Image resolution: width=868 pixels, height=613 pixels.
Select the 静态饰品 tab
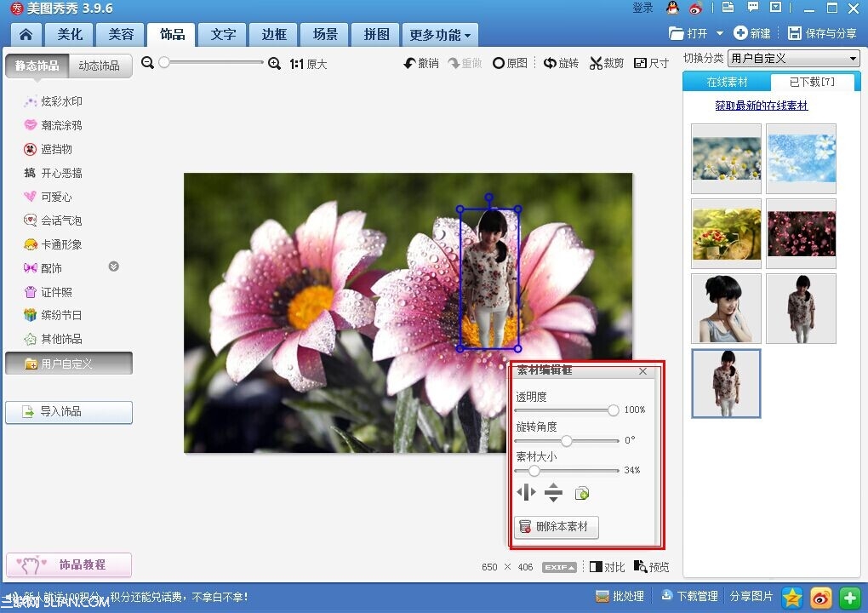37,66
